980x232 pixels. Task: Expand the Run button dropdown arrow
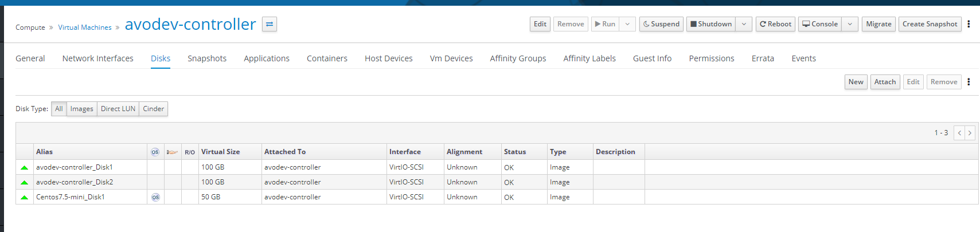tap(627, 24)
